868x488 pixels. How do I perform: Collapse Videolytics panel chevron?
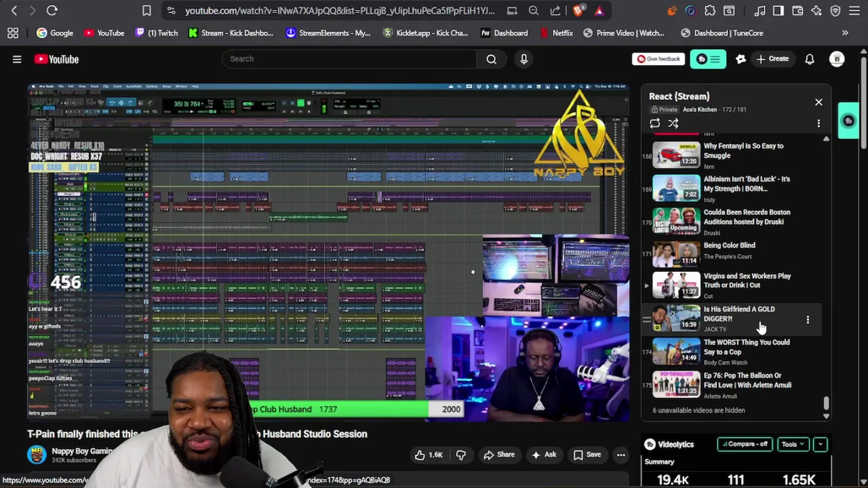click(x=821, y=445)
